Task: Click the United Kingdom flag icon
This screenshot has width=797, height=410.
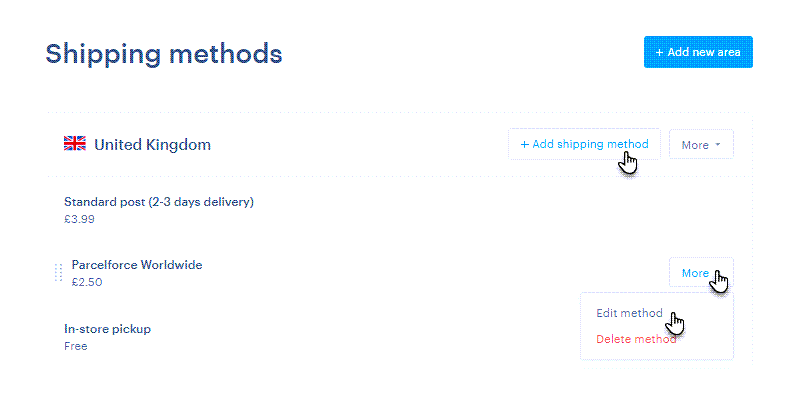Action: tap(75, 144)
